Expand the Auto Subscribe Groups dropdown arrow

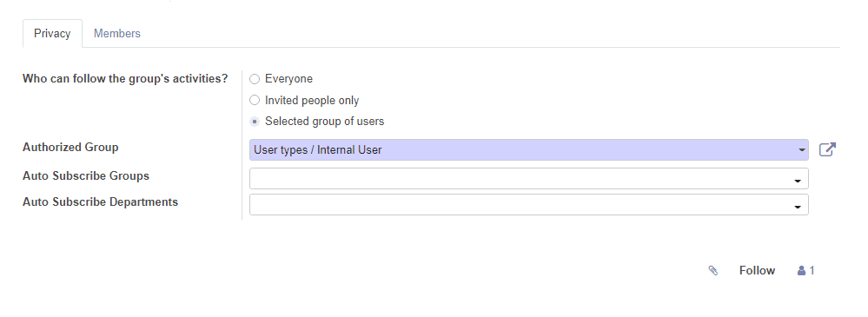click(798, 181)
